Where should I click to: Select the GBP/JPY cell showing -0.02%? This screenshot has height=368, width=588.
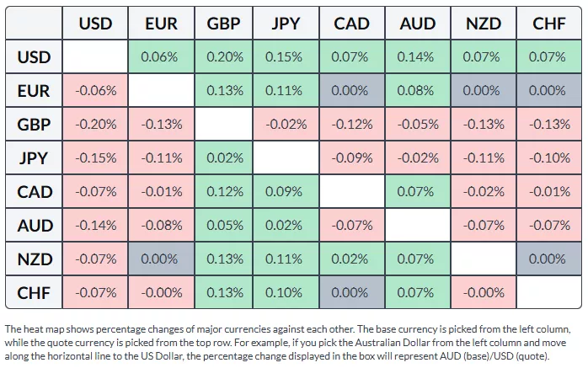coord(287,125)
